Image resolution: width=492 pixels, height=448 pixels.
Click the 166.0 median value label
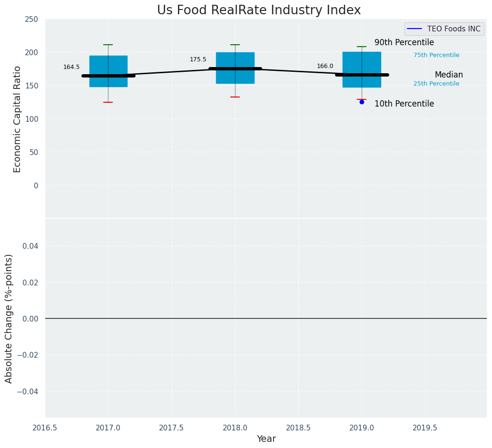click(x=325, y=66)
